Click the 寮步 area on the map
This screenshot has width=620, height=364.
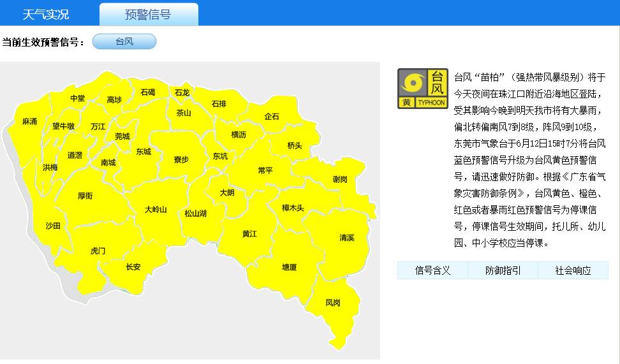click(x=181, y=159)
